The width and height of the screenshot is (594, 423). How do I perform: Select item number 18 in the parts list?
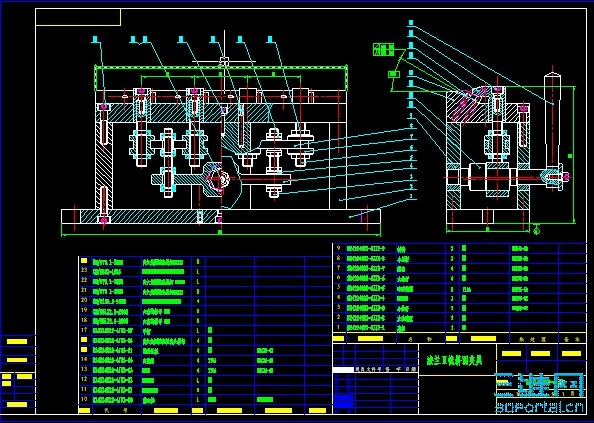click(84, 320)
